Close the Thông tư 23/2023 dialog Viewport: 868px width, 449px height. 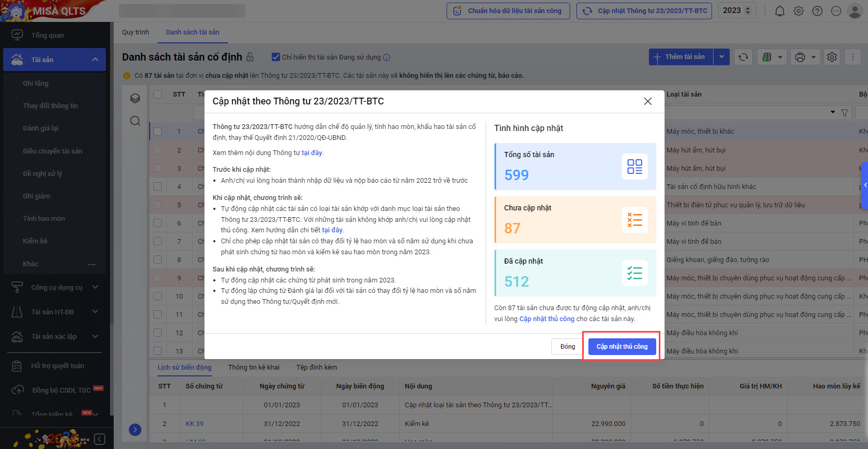(x=647, y=101)
